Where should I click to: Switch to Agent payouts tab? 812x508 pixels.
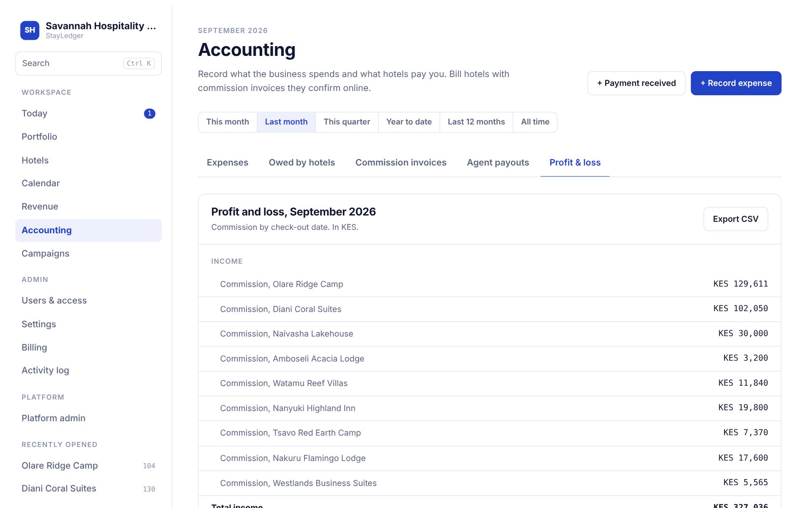498,163
